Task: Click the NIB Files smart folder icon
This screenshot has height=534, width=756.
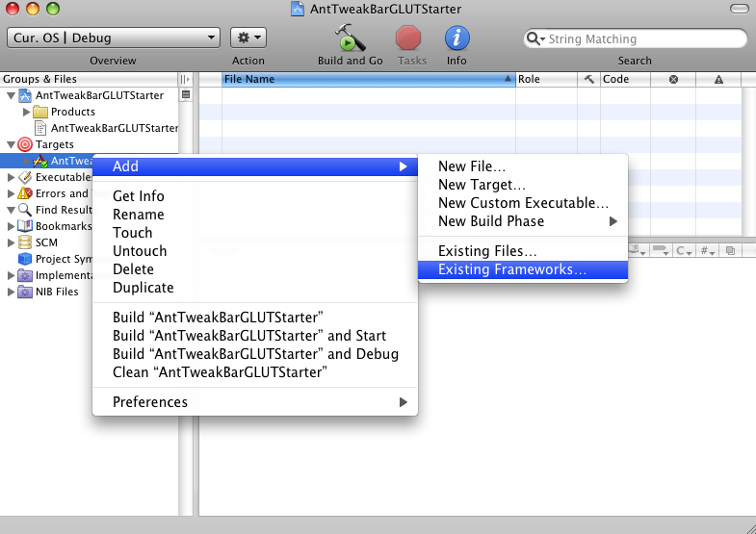Action: click(25, 292)
